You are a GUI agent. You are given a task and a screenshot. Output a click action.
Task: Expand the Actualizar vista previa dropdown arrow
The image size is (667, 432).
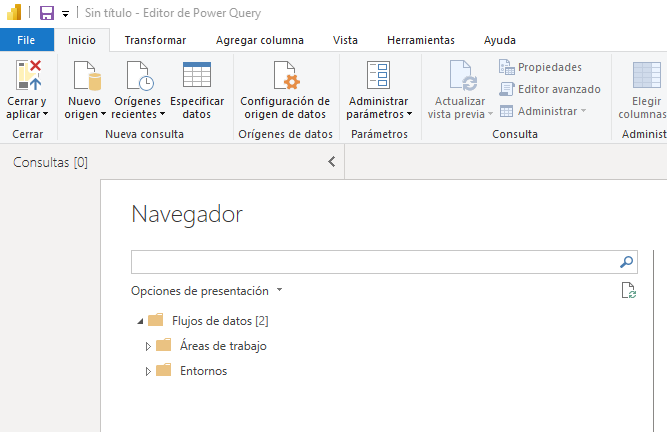490,114
